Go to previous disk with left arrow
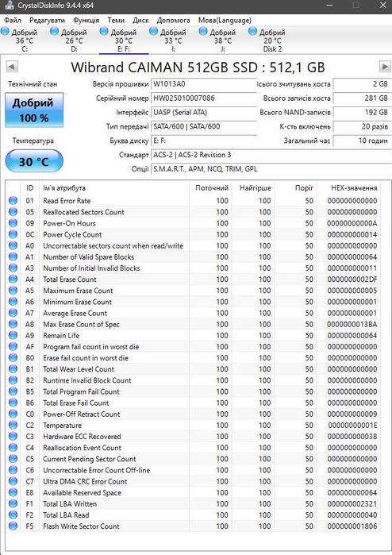The width and height of the screenshot is (392, 555). (12, 67)
